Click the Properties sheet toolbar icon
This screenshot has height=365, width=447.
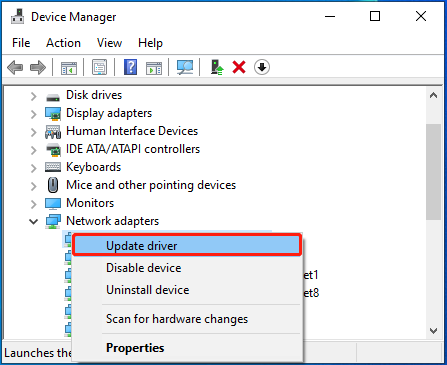[x=99, y=67]
